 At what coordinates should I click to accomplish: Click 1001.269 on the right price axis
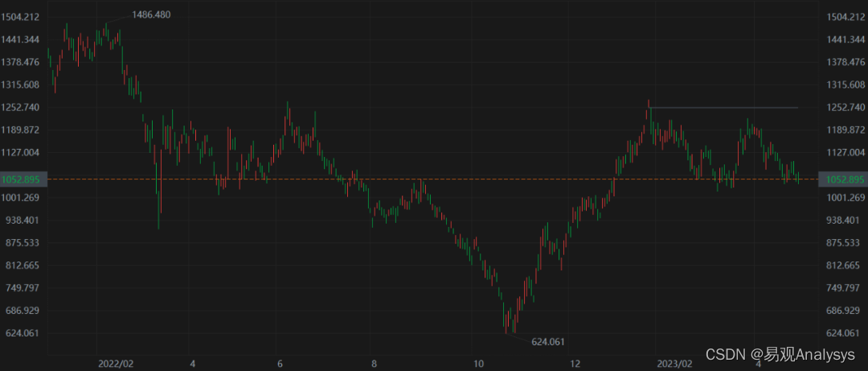845,197
